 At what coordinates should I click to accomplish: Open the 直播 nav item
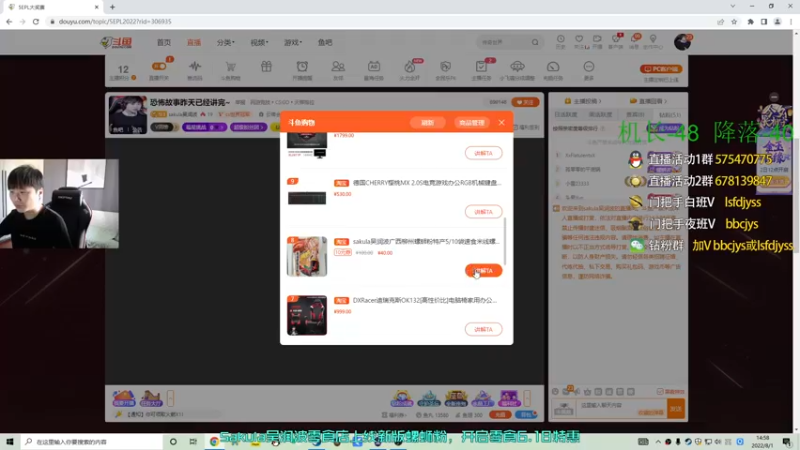(x=194, y=42)
